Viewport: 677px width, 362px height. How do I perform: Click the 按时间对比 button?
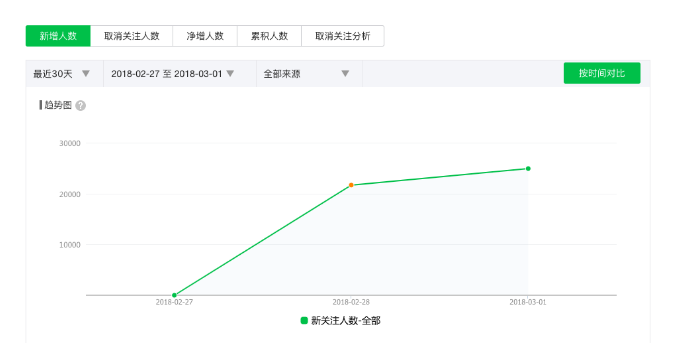[x=602, y=73]
